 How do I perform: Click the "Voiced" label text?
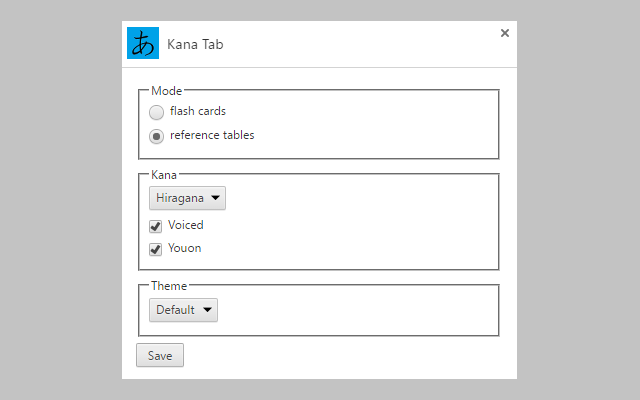point(186,225)
